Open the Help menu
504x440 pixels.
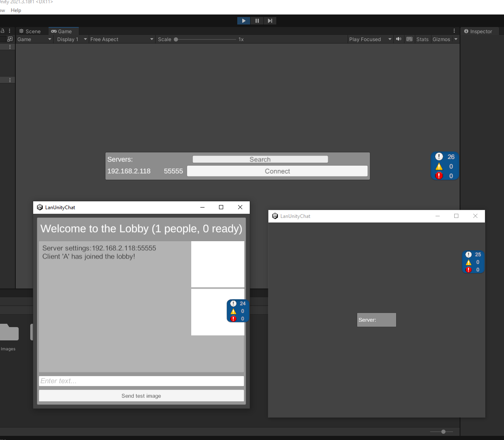(x=16, y=10)
